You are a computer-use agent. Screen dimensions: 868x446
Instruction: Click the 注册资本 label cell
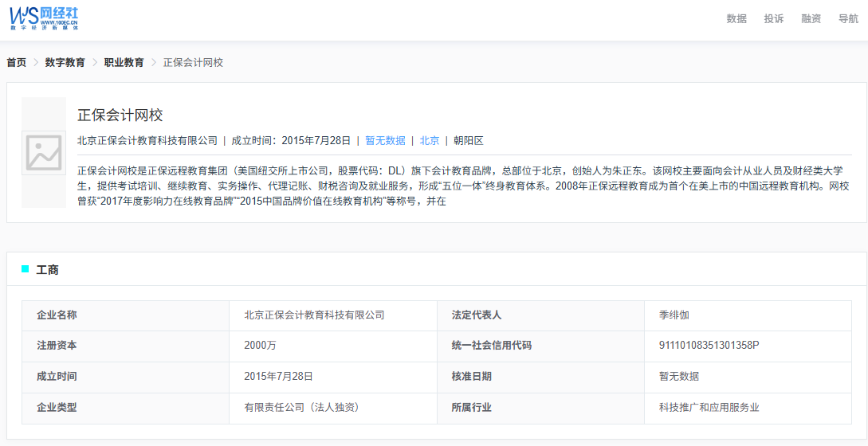(x=126, y=346)
